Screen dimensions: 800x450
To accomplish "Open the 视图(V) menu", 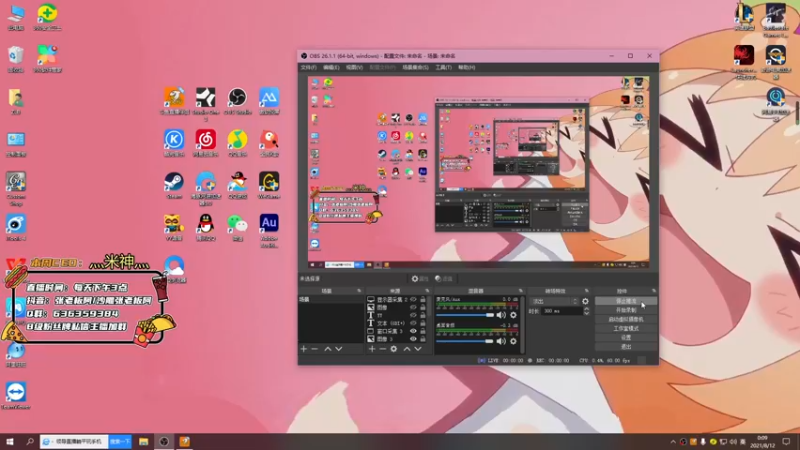I will point(354,67).
